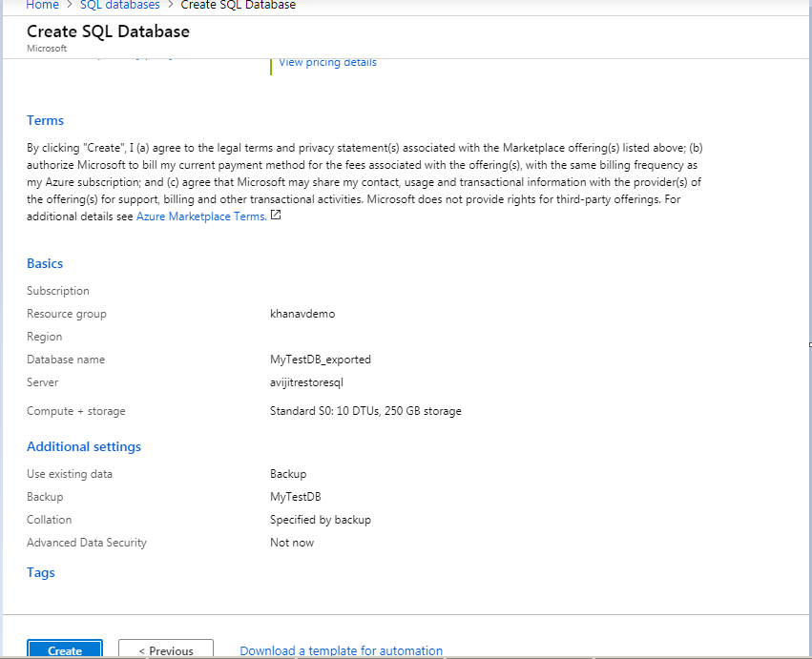
Task: Click external link icon beside Marketplace Terms
Action: coord(276,216)
